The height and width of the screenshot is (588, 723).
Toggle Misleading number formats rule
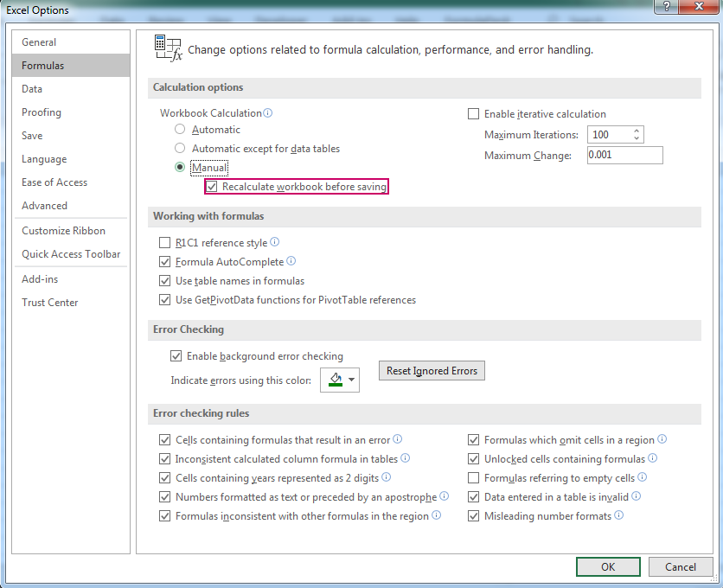tap(474, 515)
